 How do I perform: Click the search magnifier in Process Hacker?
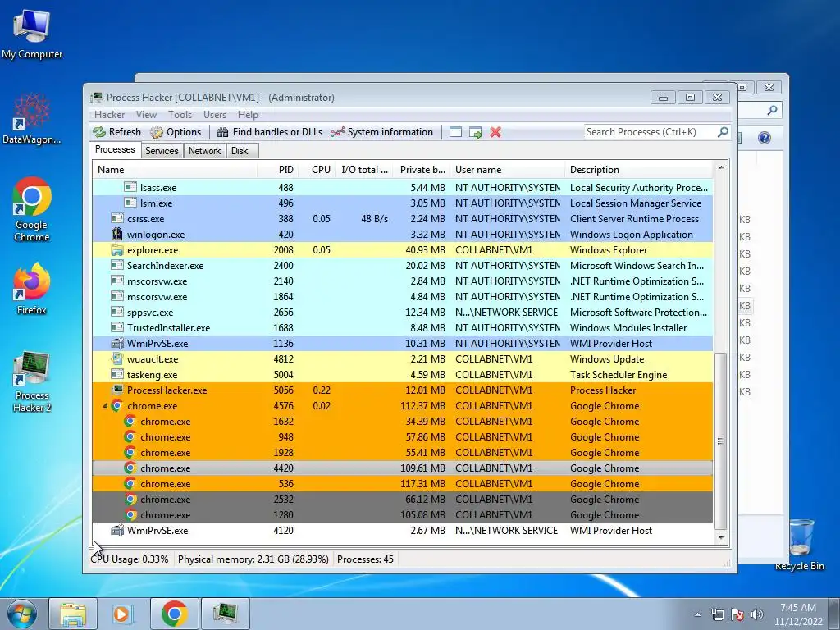[723, 132]
